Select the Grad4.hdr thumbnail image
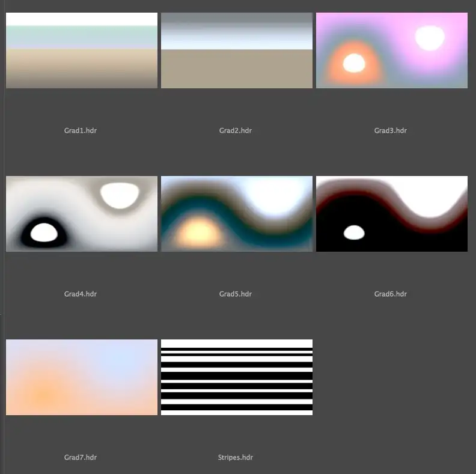476x474 pixels. pos(82,214)
